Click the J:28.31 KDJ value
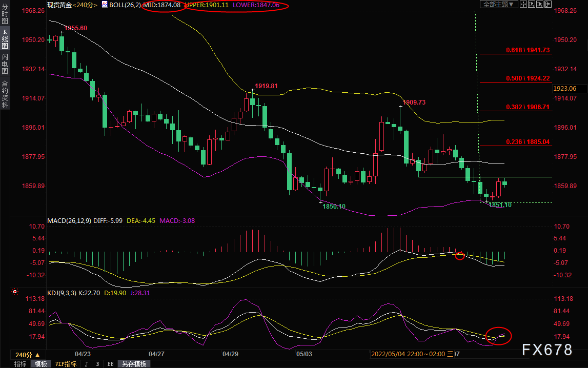588x368 pixels. click(140, 293)
